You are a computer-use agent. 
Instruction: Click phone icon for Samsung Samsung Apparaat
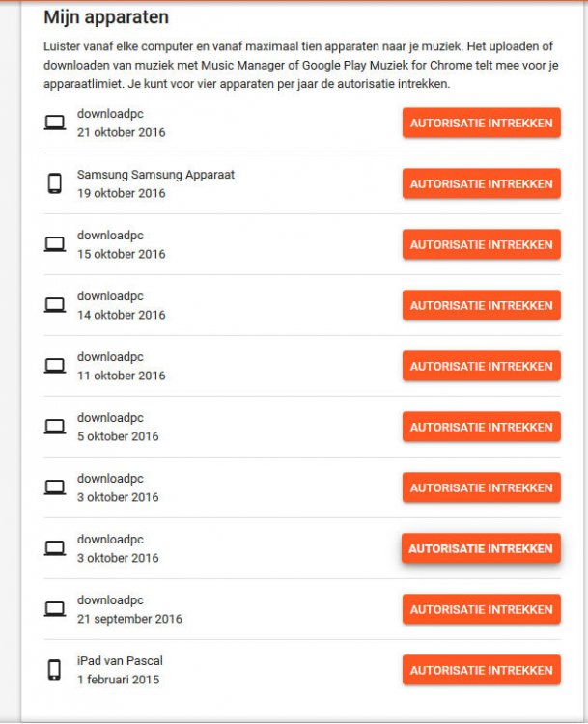pos(55,183)
